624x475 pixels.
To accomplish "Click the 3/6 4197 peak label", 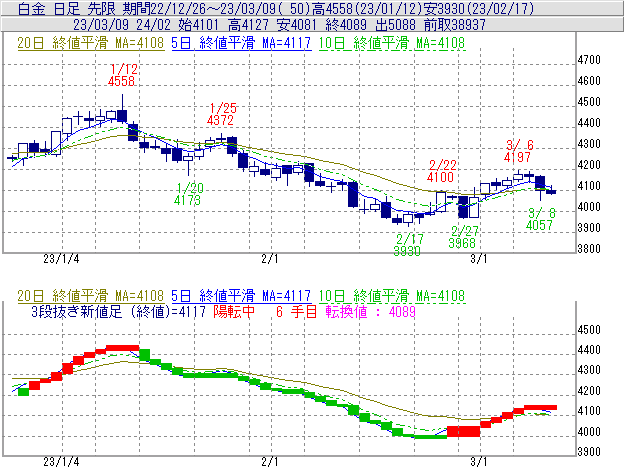I will (519, 151).
